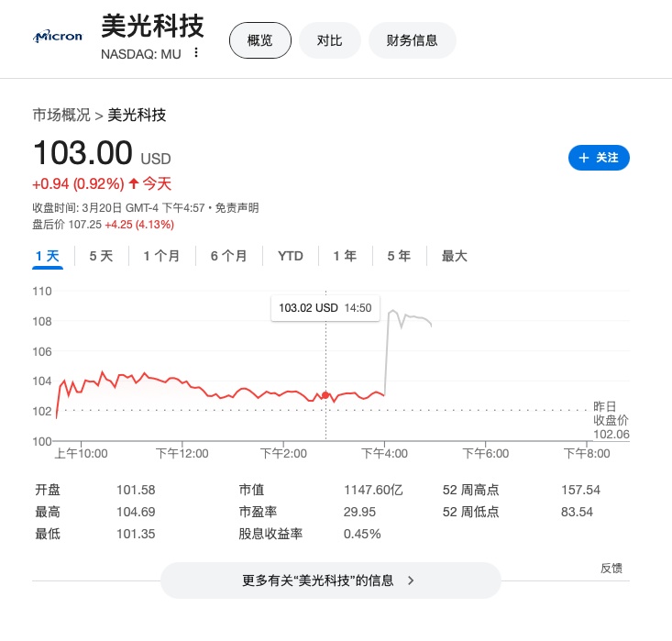672x641 pixels.
Task: Open the 财务信息 financials tab
Action: [x=412, y=40]
